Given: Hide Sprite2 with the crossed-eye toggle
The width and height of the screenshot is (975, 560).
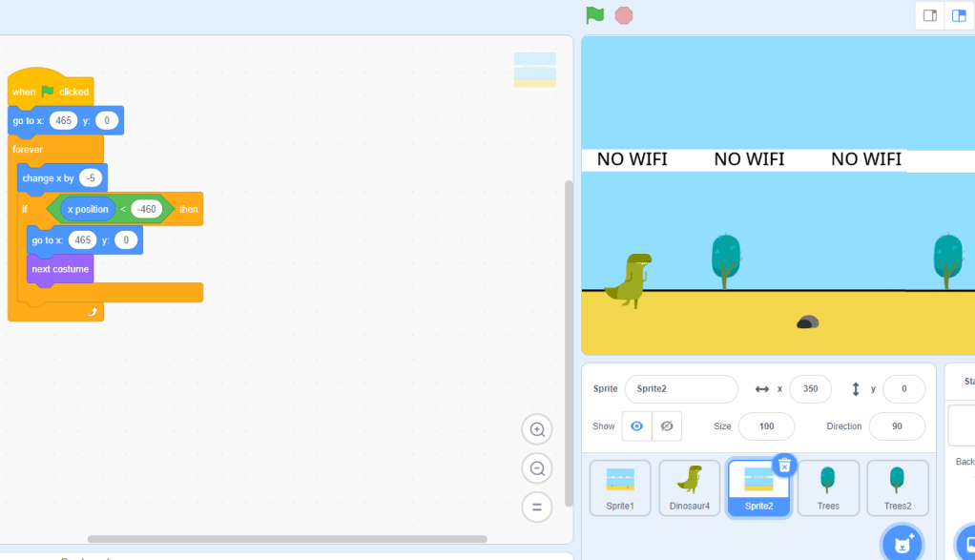Looking at the screenshot, I should pos(665,425).
